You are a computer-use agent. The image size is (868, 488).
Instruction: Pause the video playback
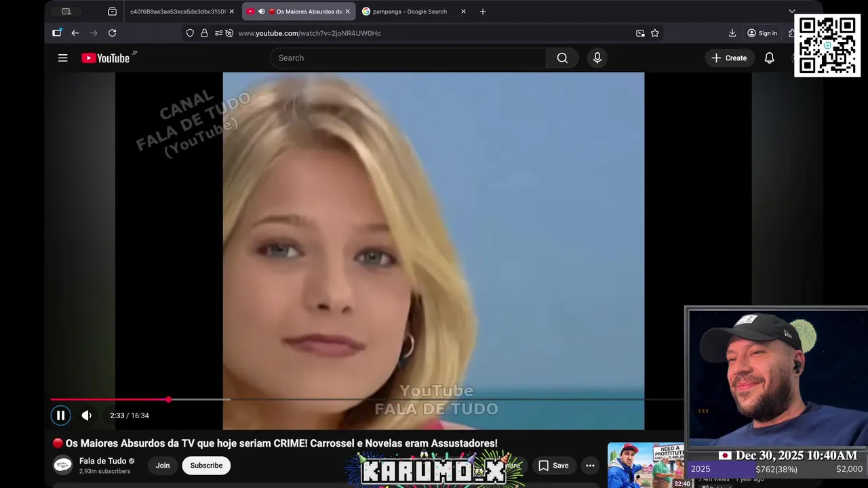coord(60,415)
